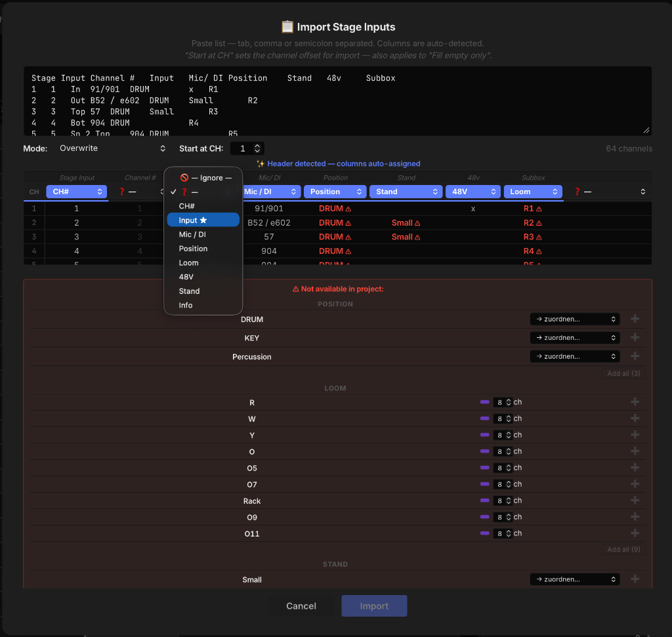Viewport: 672px width, 637px height.
Task: Click the warning icon next to R1
Action: (x=539, y=209)
